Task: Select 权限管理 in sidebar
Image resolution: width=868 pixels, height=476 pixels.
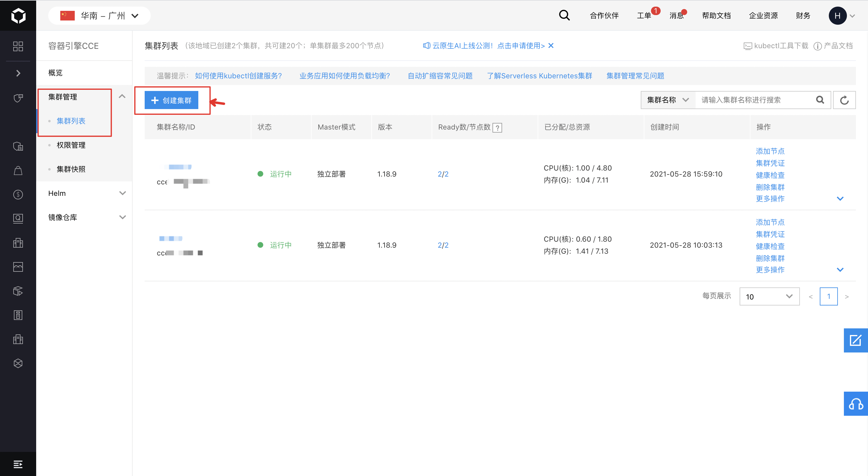Action: 71,145
